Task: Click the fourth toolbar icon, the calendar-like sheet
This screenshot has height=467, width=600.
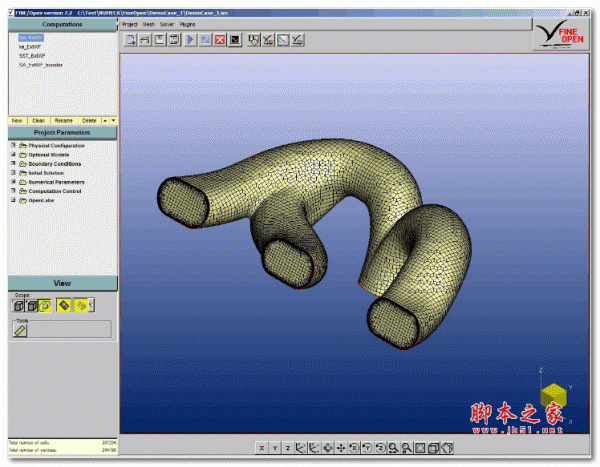Action: point(174,39)
